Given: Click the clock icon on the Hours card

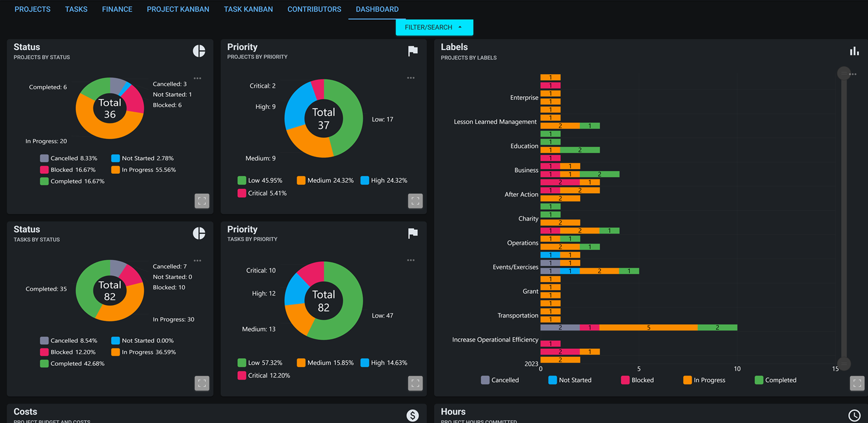Looking at the screenshot, I should pyautogui.click(x=854, y=415).
